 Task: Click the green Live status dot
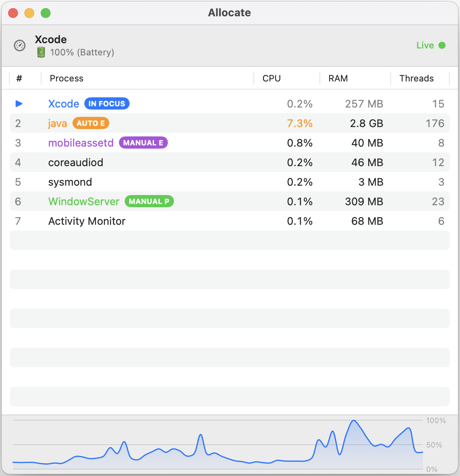442,45
